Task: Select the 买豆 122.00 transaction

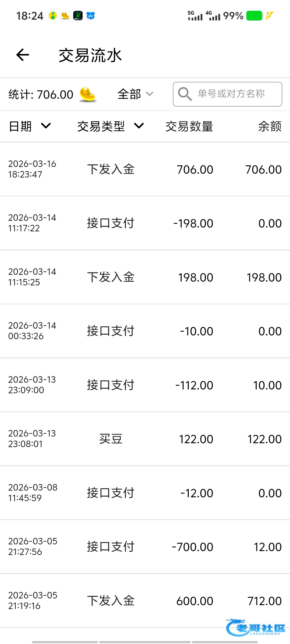Action: [x=145, y=439]
